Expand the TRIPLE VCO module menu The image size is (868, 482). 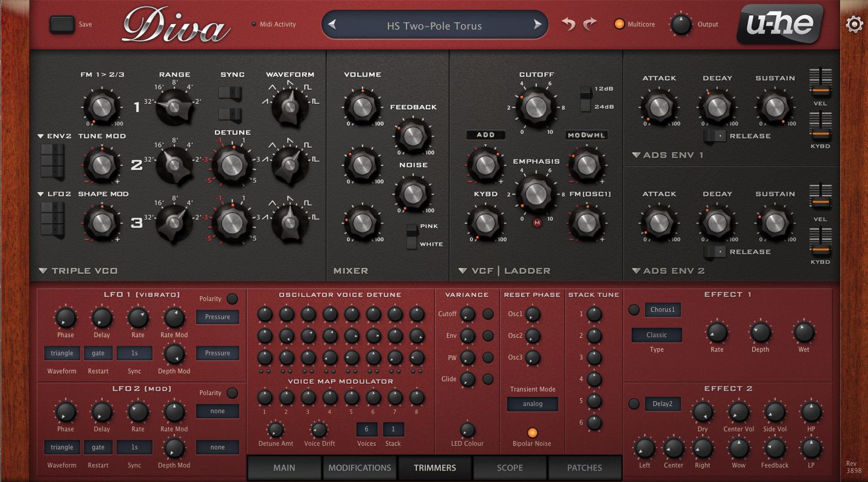click(43, 271)
